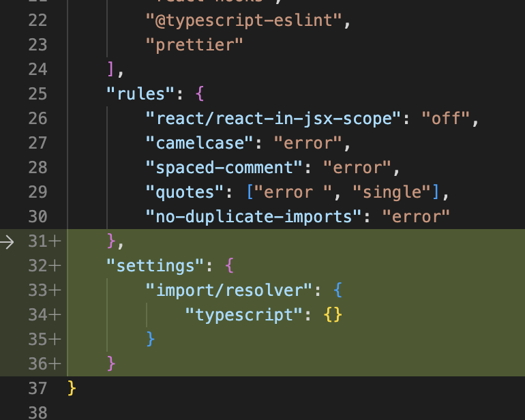525x420 pixels.
Task: Select line number 25 in the gutter
Action: tap(37, 93)
